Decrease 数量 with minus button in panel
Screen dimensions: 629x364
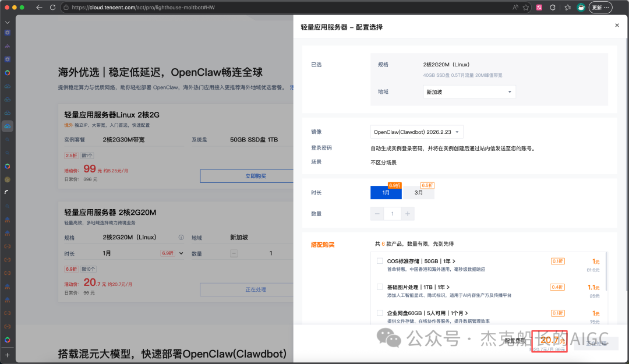click(377, 214)
